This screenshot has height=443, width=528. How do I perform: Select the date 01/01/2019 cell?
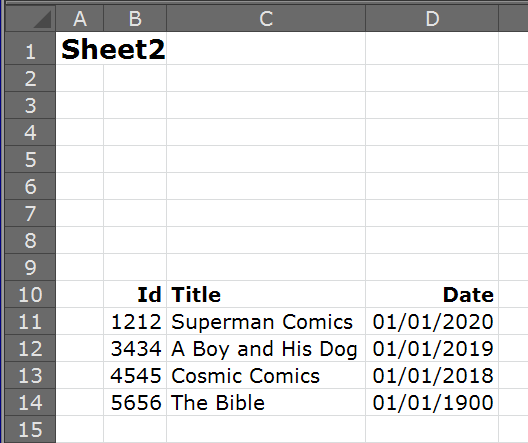pos(432,348)
